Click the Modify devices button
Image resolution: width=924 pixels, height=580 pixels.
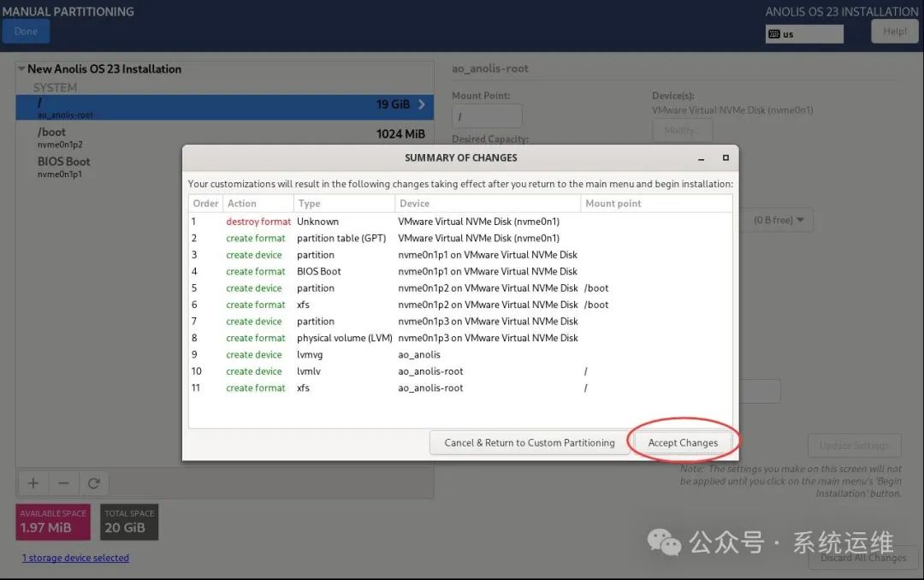click(682, 130)
